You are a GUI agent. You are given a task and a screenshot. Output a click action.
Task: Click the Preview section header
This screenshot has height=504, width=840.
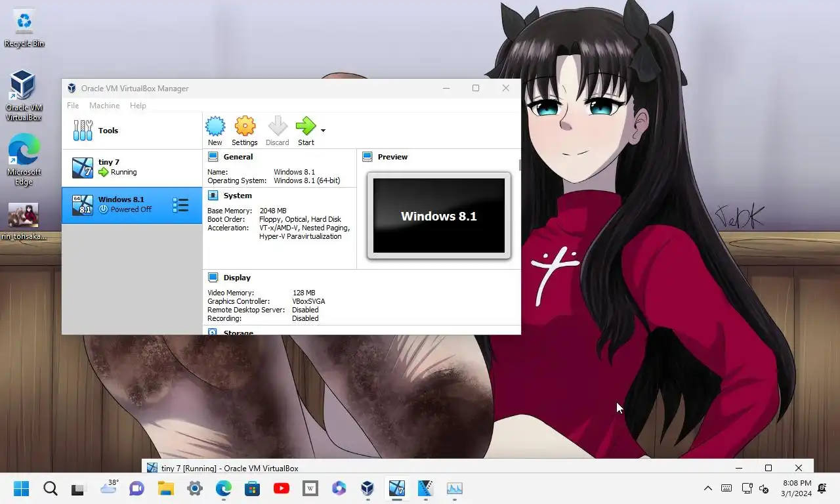click(x=392, y=157)
